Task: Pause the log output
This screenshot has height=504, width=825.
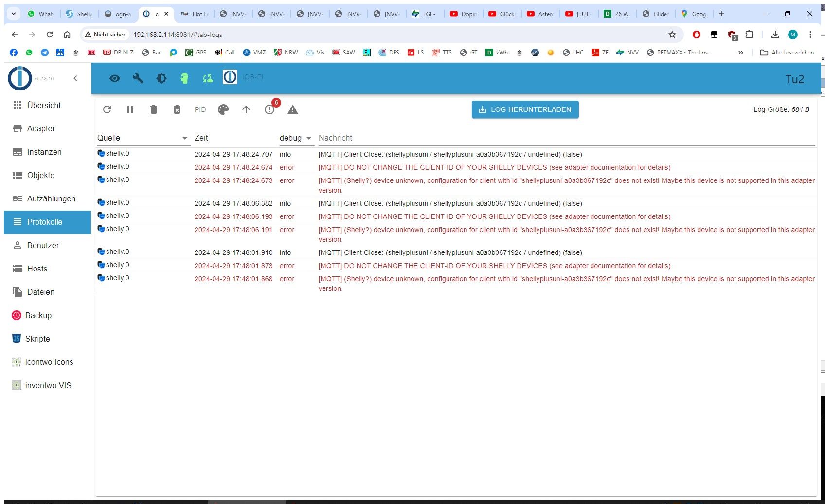Action: point(130,109)
